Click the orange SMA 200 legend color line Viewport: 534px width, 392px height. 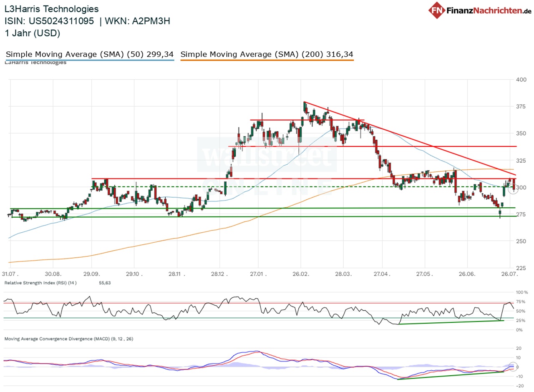[267, 60]
